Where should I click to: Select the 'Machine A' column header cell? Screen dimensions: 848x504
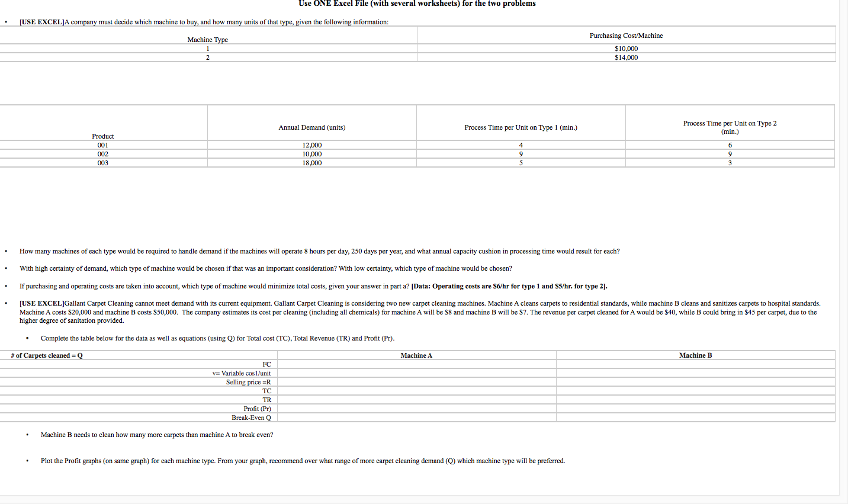(416, 355)
